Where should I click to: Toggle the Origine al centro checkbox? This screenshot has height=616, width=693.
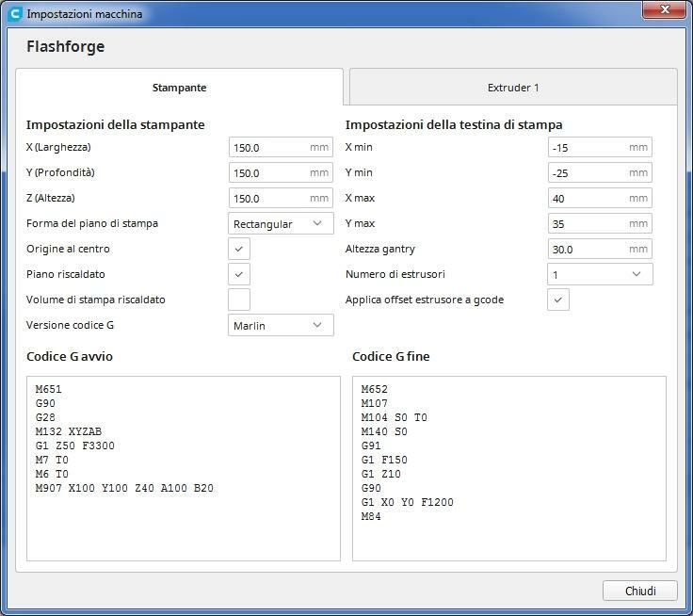click(239, 250)
